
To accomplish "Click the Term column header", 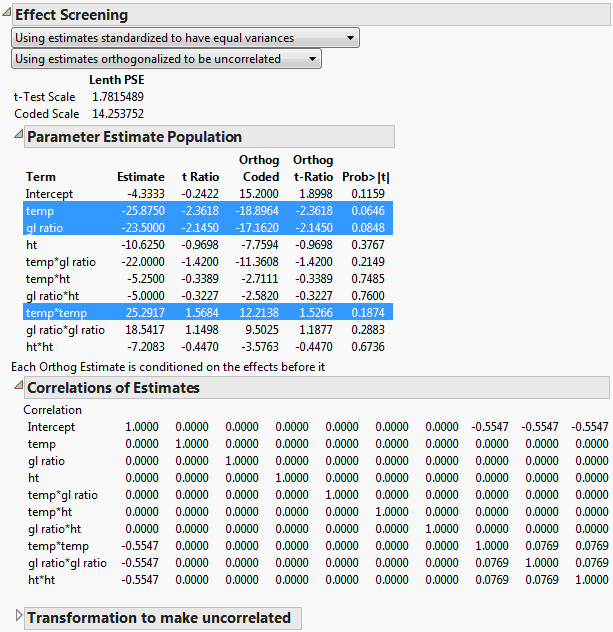I will (x=41, y=177).
